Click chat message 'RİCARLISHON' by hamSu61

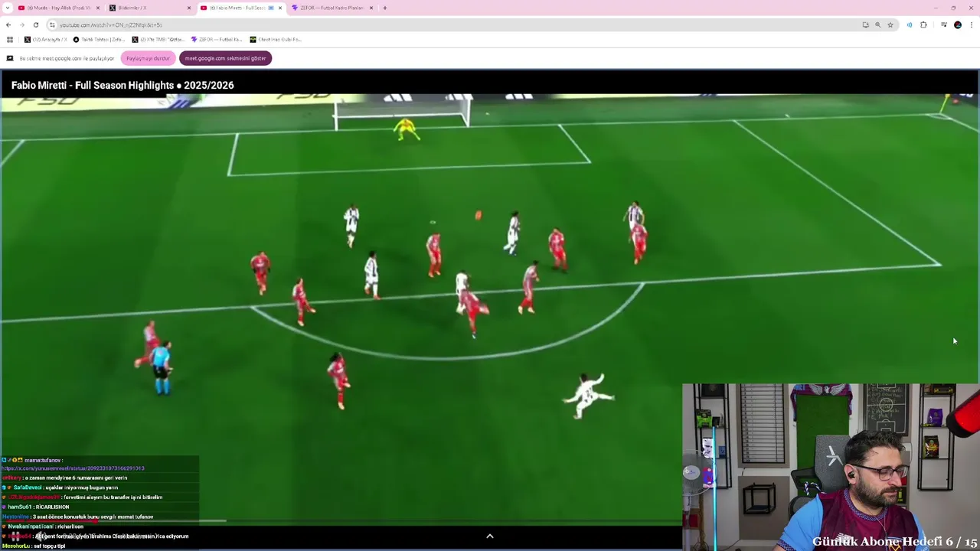click(52, 507)
